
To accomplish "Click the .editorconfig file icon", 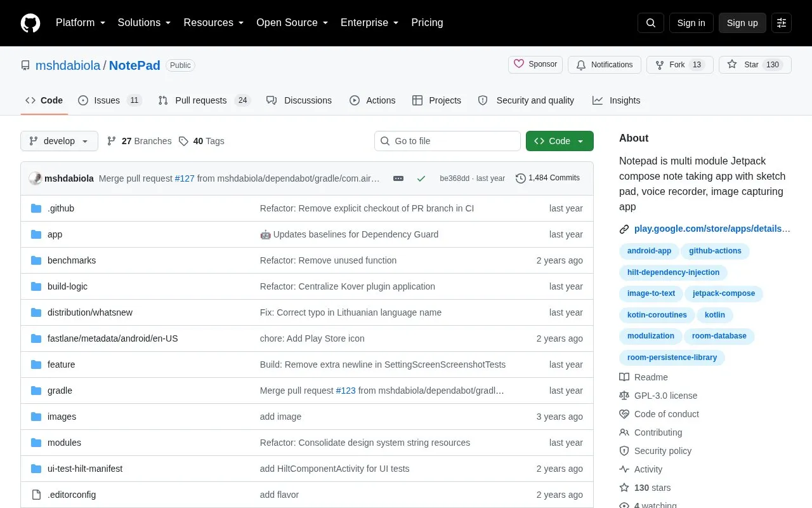I will (x=36, y=495).
